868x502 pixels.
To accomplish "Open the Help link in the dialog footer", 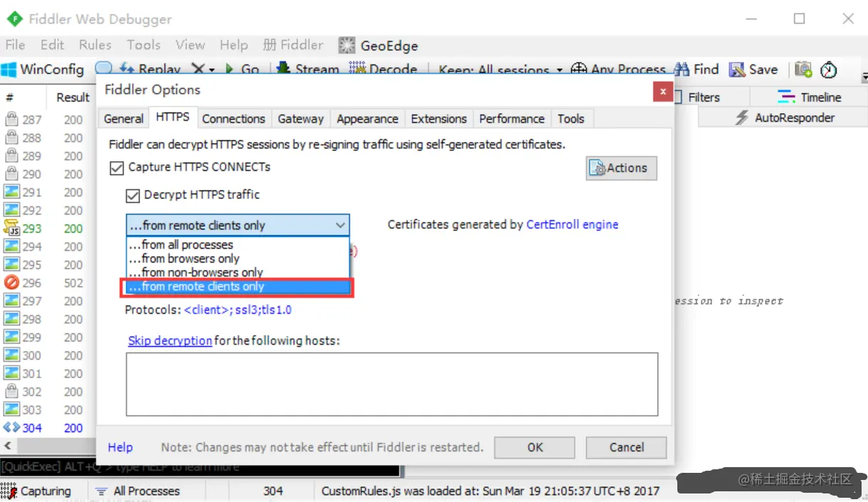I will click(120, 447).
